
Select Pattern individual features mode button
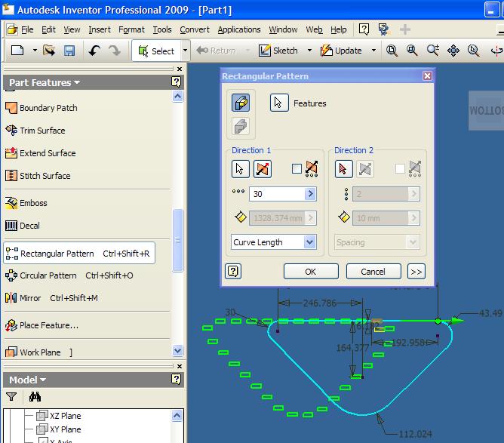point(241,103)
